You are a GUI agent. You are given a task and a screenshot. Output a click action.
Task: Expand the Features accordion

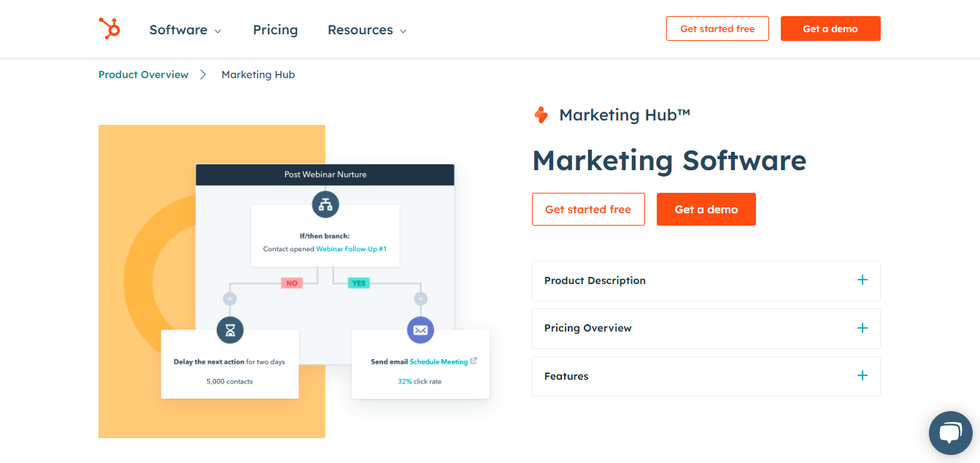tap(706, 376)
